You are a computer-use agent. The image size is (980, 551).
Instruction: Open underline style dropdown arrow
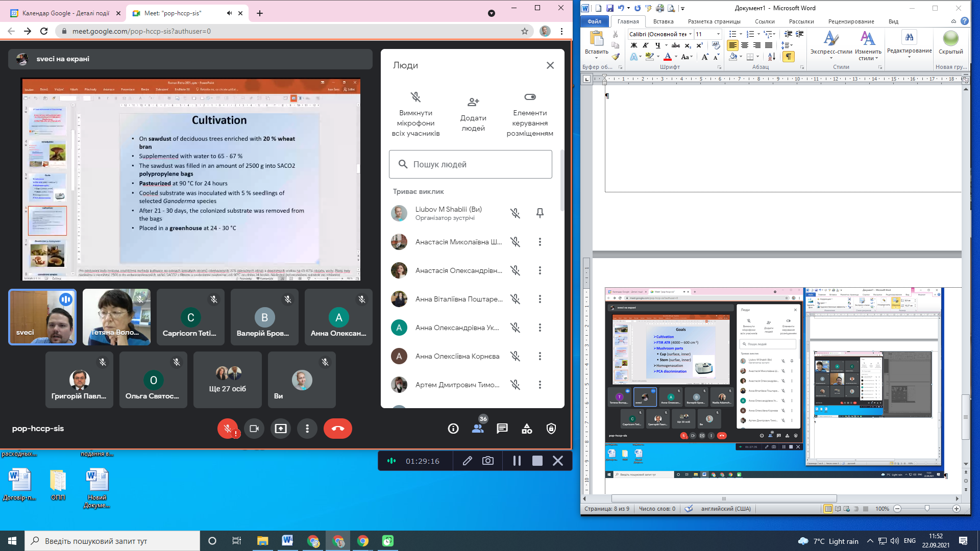pyautogui.click(x=666, y=45)
